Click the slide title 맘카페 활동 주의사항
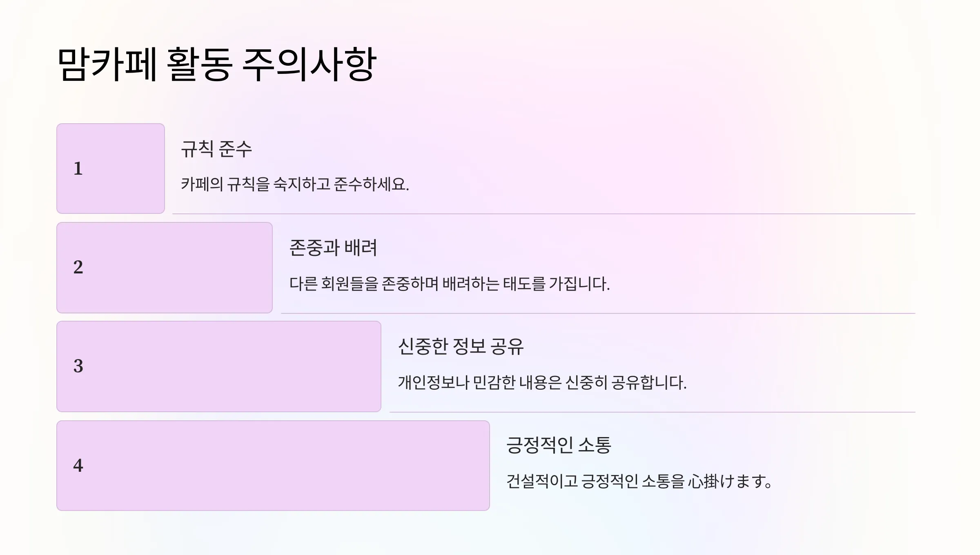This screenshot has height=555, width=980. [216, 64]
